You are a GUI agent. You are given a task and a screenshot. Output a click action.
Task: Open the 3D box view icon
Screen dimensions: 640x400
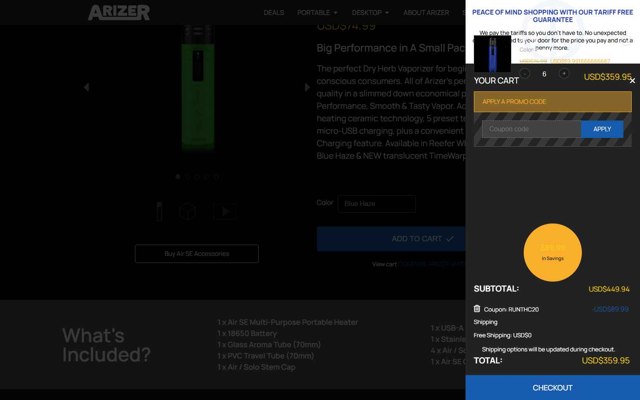(188, 211)
